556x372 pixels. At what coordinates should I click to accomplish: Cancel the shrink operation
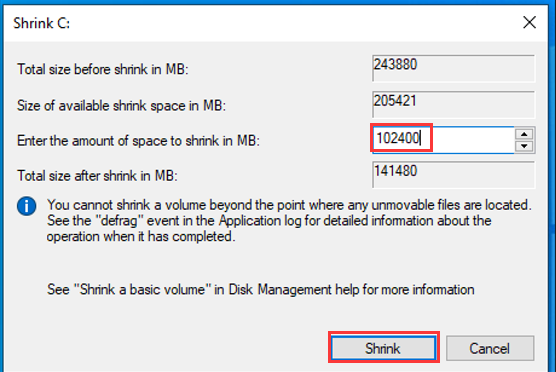point(490,348)
